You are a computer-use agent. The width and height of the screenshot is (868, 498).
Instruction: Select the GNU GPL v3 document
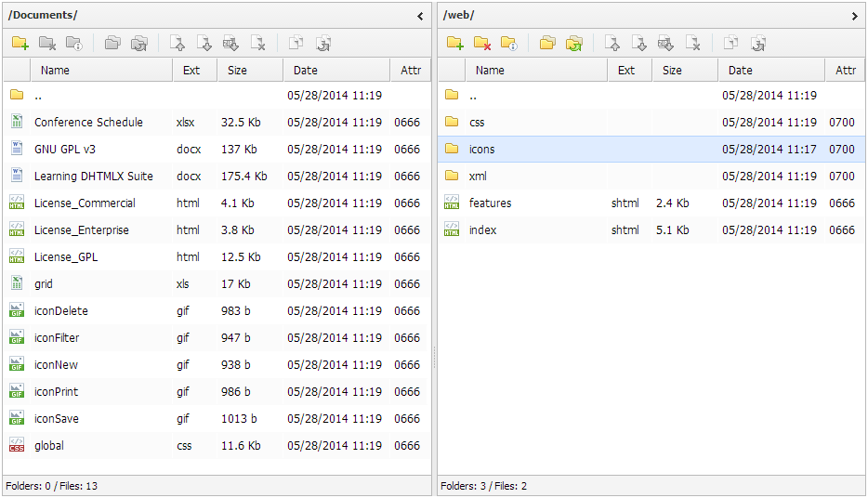[x=217, y=150]
